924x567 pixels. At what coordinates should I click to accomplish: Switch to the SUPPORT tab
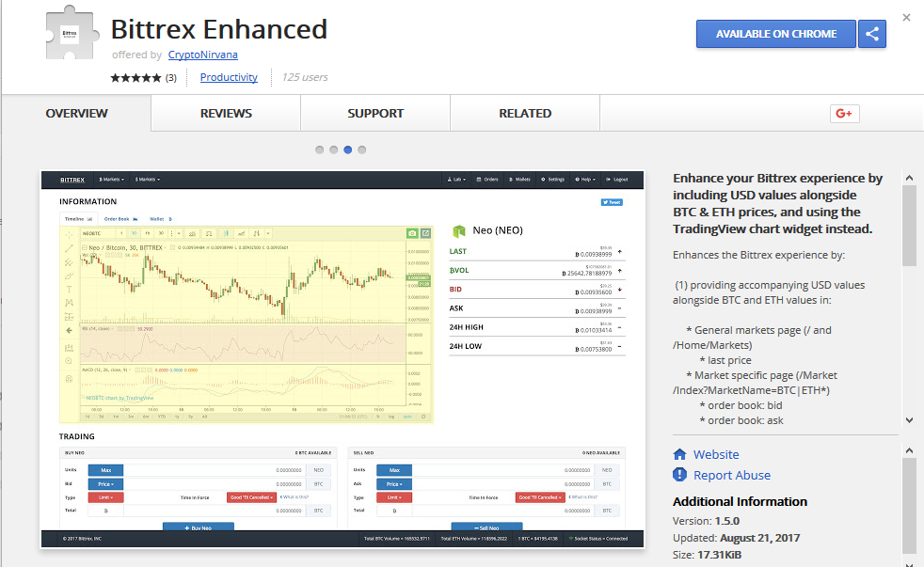point(375,113)
